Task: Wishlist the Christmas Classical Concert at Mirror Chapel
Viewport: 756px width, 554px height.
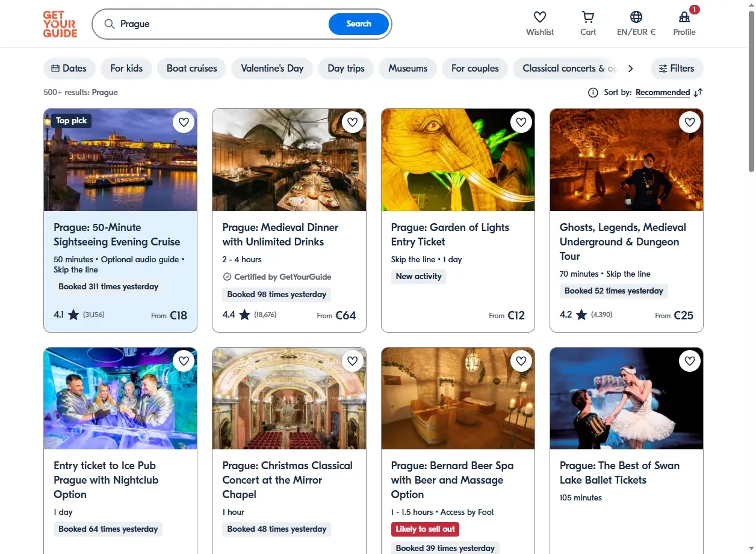Action: 353,361
